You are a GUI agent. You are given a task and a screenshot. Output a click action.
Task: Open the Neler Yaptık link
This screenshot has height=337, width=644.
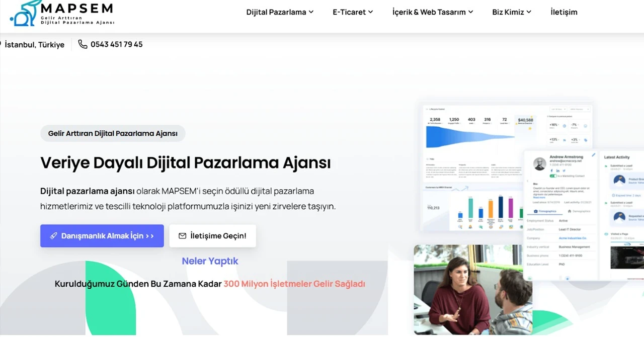pos(210,261)
